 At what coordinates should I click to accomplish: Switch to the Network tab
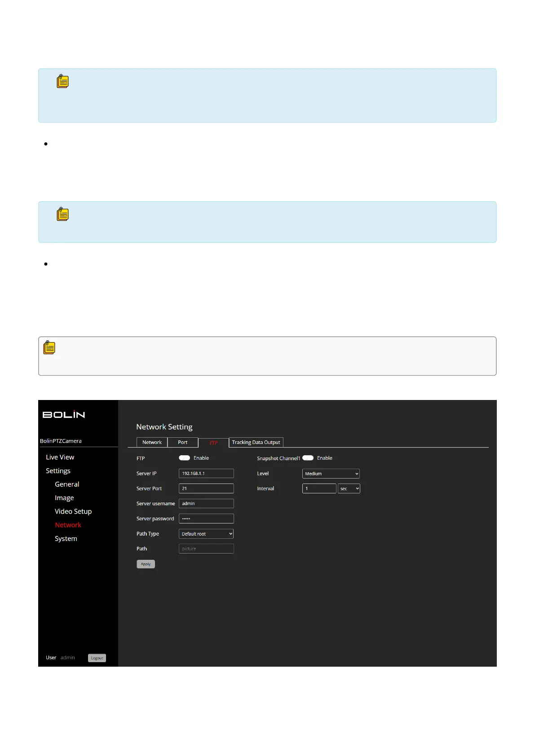tap(152, 442)
